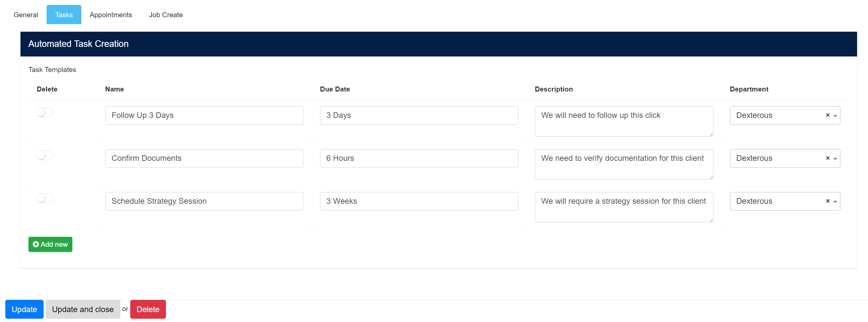Open Department dropdown arrow for Schedule Strategy Session
868x322 pixels.
click(835, 201)
